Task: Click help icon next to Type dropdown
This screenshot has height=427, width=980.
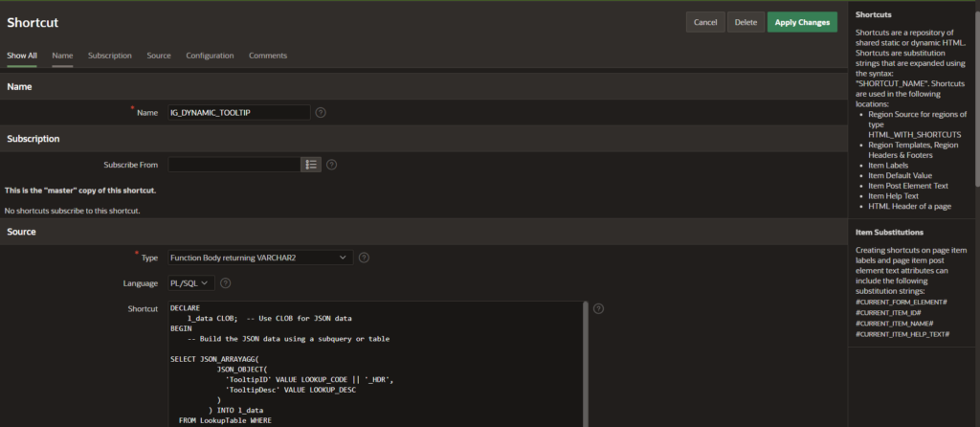Action: click(365, 258)
